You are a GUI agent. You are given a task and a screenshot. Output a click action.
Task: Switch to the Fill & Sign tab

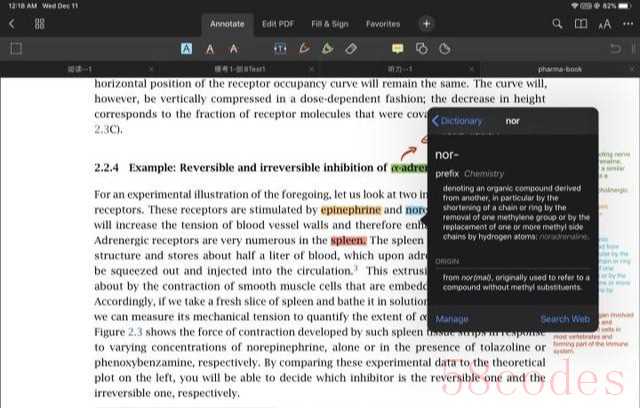(330, 24)
